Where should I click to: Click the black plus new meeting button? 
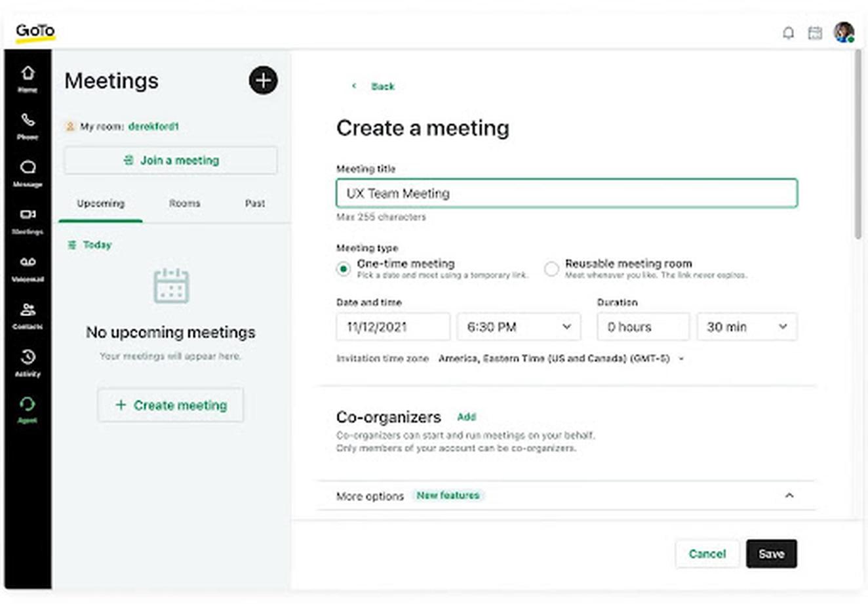[263, 81]
